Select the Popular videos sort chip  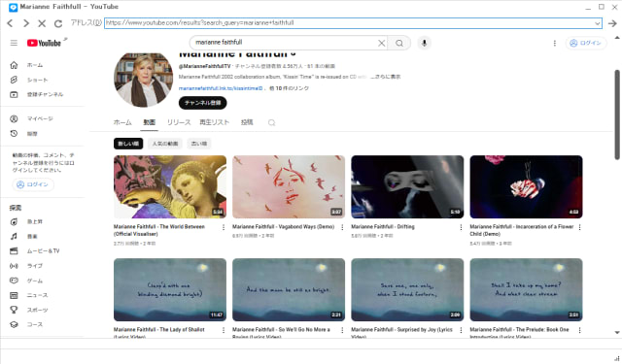(x=165, y=144)
